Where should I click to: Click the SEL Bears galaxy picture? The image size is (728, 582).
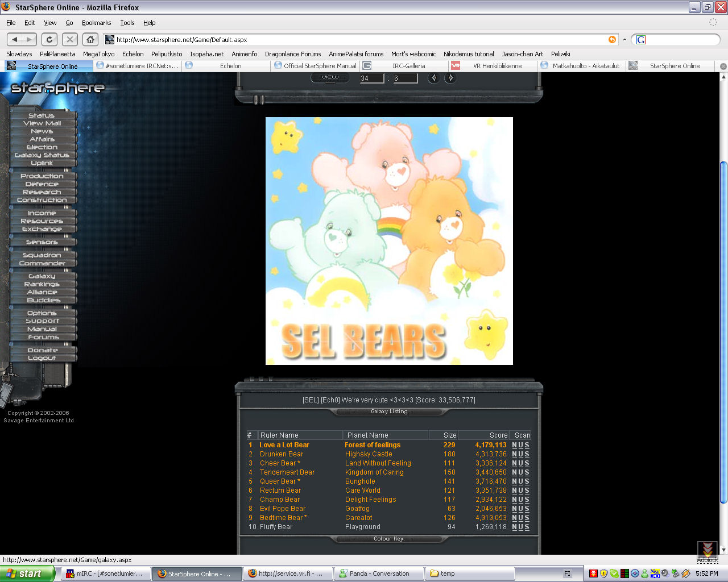coord(389,241)
